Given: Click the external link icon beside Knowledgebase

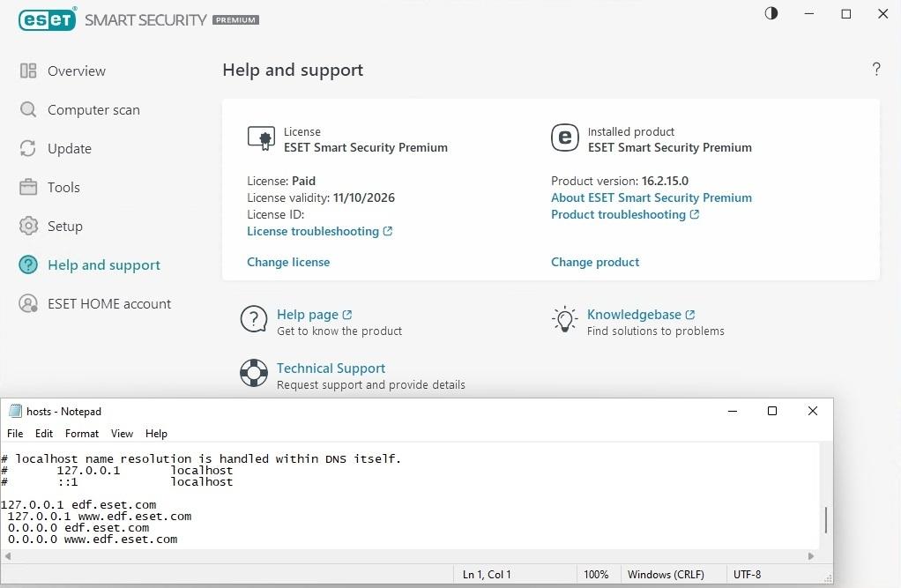Looking at the screenshot, I should coord(690,315).
